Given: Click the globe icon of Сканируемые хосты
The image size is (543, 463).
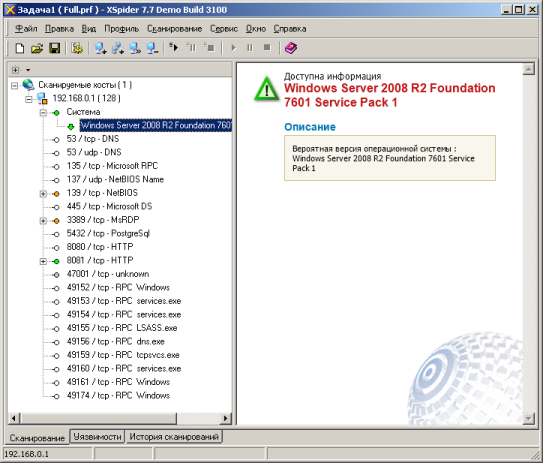Looking at the screenshot, I should [x=28, y=85].
